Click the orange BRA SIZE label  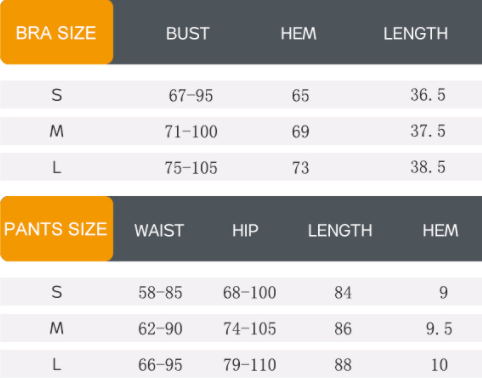click(56, 32)
